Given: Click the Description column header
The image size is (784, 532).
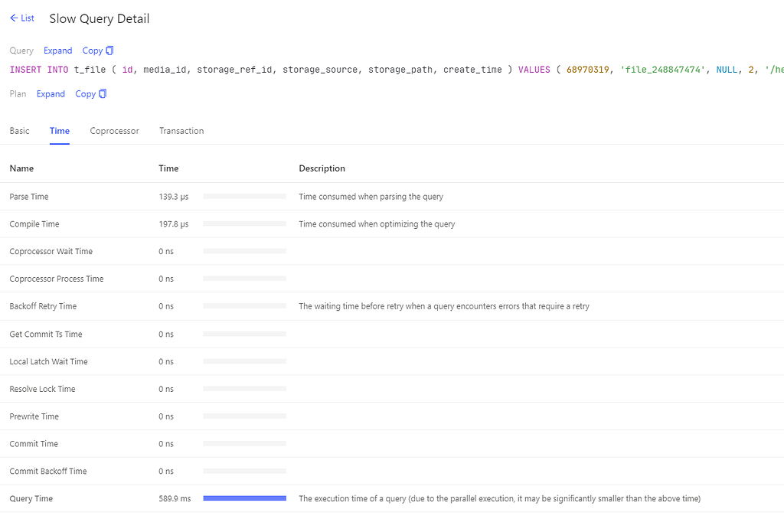Looking at the screenshot, I should pyautogui.click(x=322, y=168).
